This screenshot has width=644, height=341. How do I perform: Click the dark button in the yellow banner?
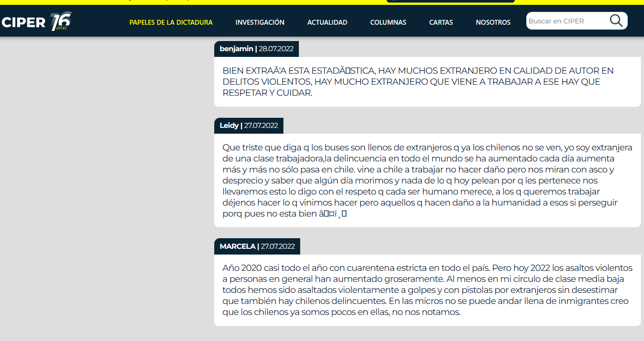[x=450, y=1]
